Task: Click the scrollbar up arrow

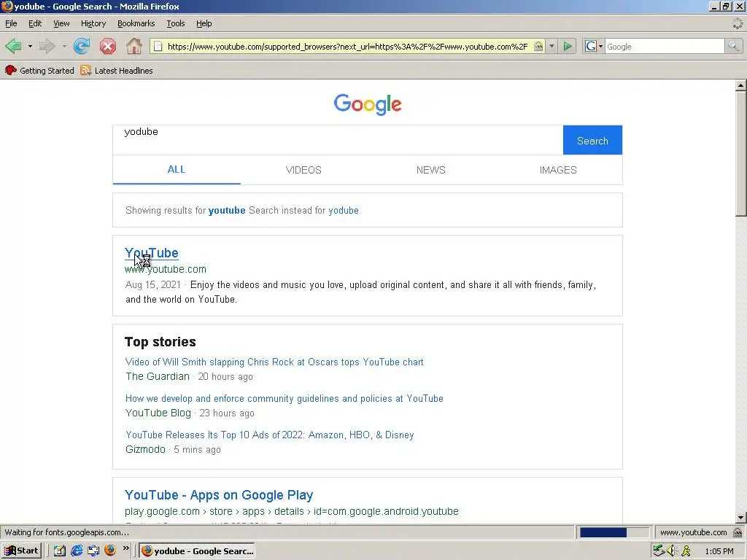Action: (740, 86)
